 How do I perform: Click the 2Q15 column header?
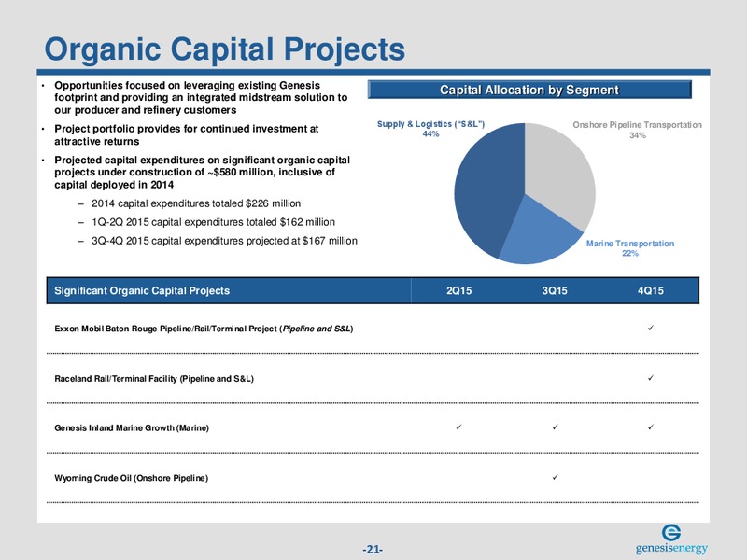point(458,290)
